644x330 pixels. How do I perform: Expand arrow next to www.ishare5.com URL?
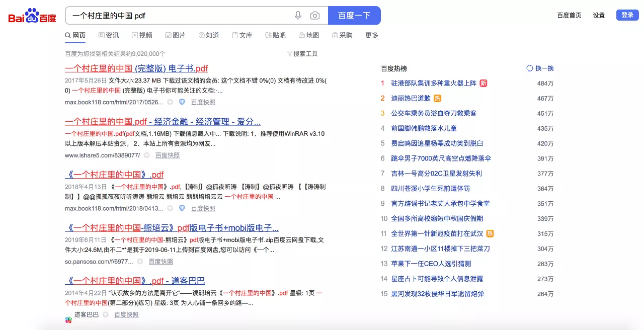coord(147,155)
